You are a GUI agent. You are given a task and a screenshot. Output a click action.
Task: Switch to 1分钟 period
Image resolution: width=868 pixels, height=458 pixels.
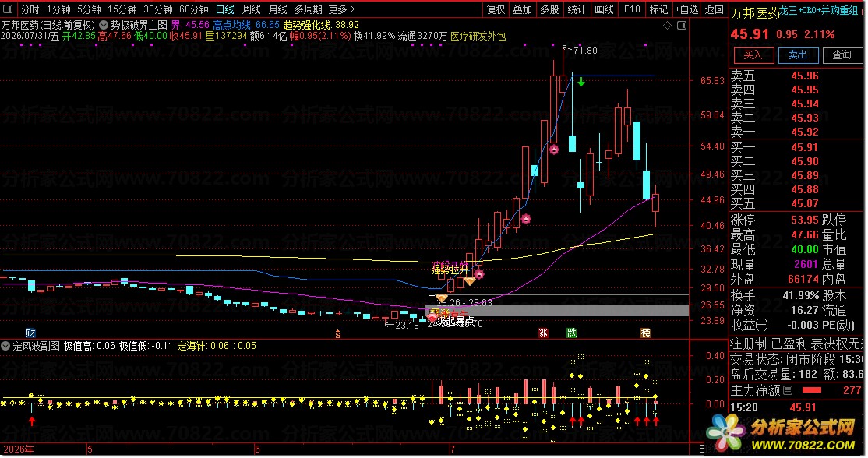pyautogui.click(x=58, y=9)
